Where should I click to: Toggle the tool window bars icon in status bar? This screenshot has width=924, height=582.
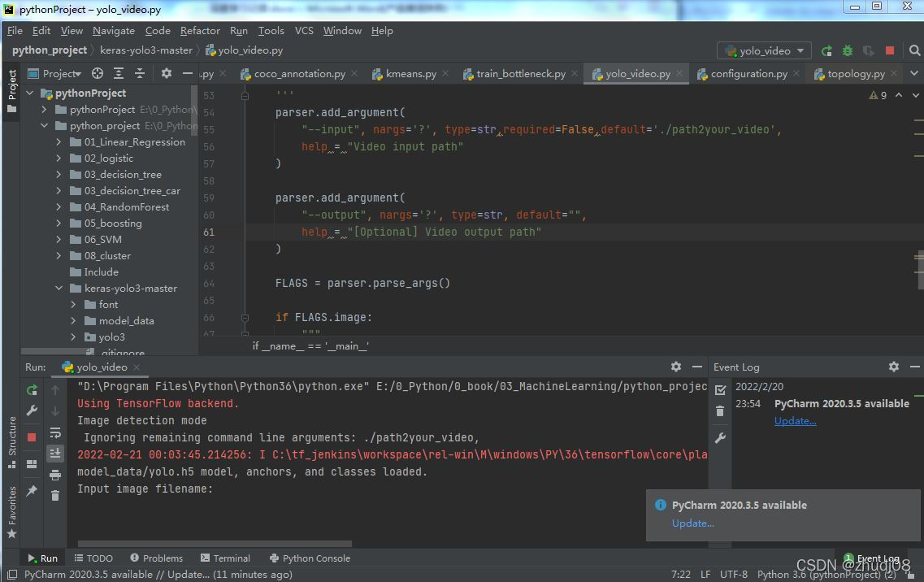12,575
